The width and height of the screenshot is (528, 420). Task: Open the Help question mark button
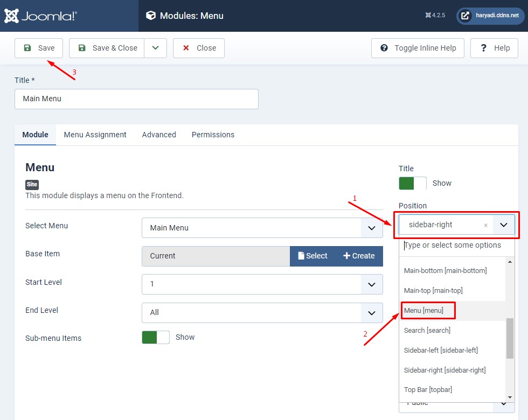pyautogui.click(x=494, y=48)
